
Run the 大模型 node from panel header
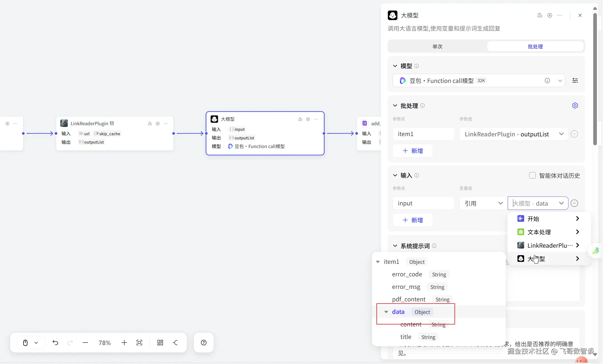(549, 15)
